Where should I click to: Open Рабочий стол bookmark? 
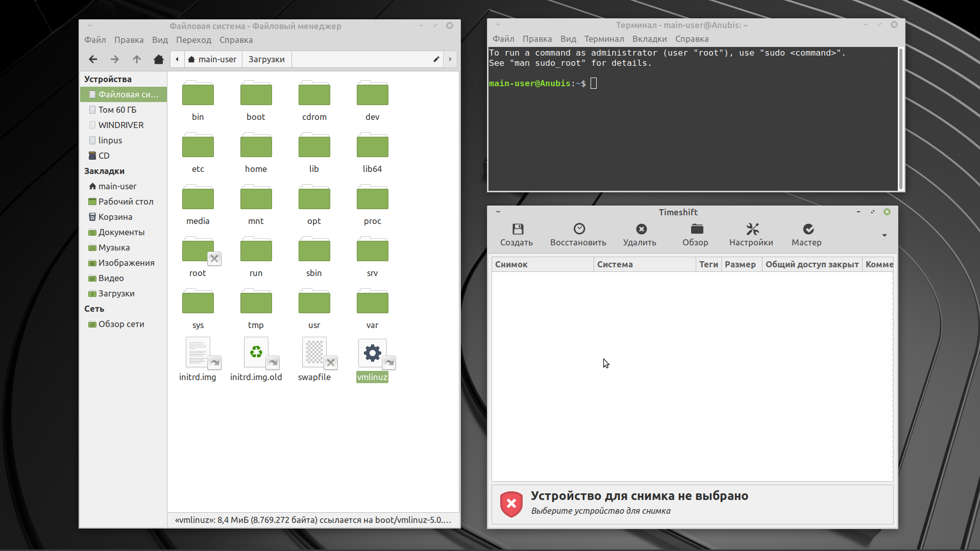point(124,202)
